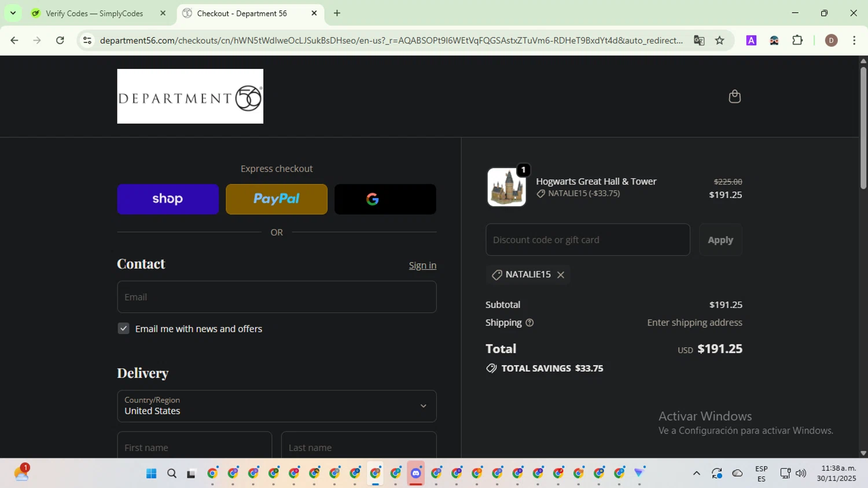The image size is (868, 488).
Task: Remove the NATALIE15 discount code
Action: 560,275
